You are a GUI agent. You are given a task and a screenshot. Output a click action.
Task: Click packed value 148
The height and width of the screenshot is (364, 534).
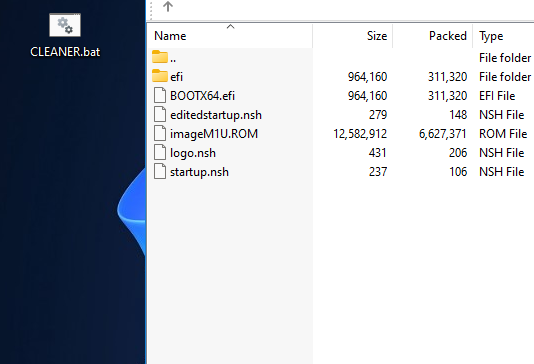[458, 115]
